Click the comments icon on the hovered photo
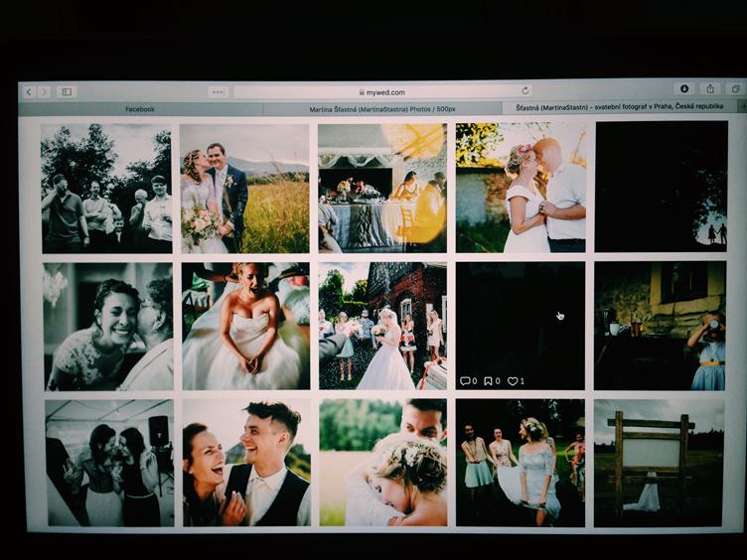Image resolution: width=747 pixels, height=560 pixels. 468,381
